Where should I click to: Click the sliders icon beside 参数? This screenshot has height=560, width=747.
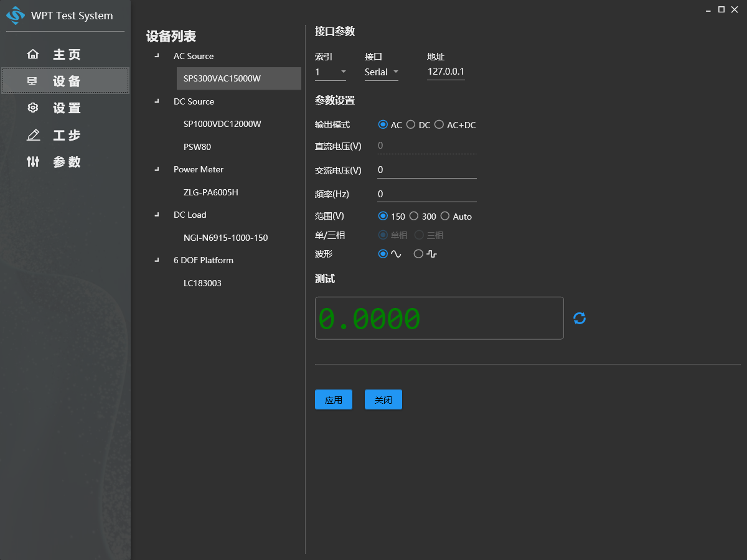[33, 162]
